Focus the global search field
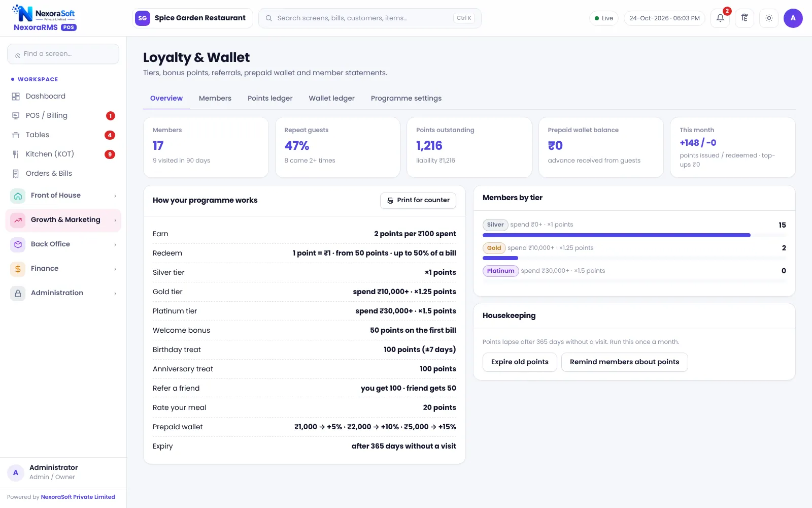The height and width of the screenshot is (508, 812). coord(370,18)
